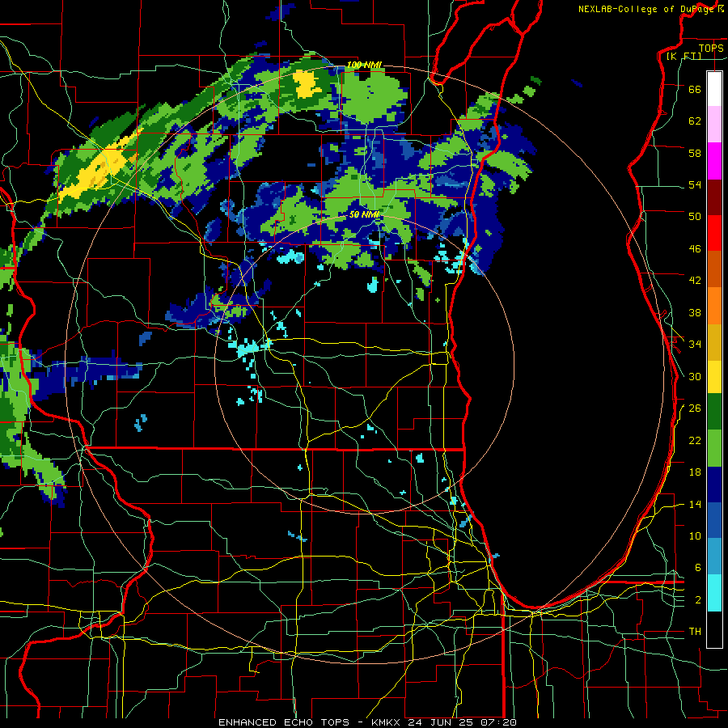Select the 62 legend value
This screenshot has width=728, height=728.
[x=695, y=121]
